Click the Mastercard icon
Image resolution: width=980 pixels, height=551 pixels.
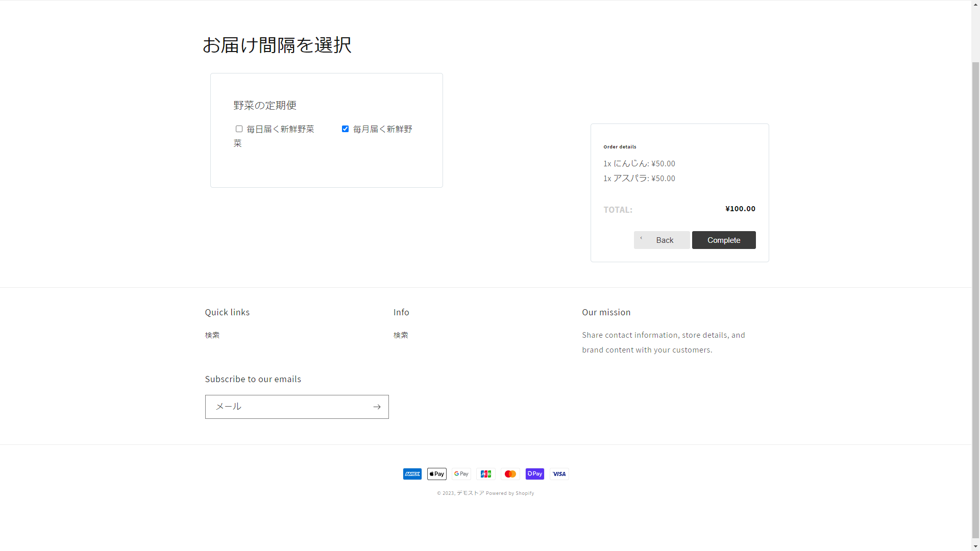pos(510,474)
